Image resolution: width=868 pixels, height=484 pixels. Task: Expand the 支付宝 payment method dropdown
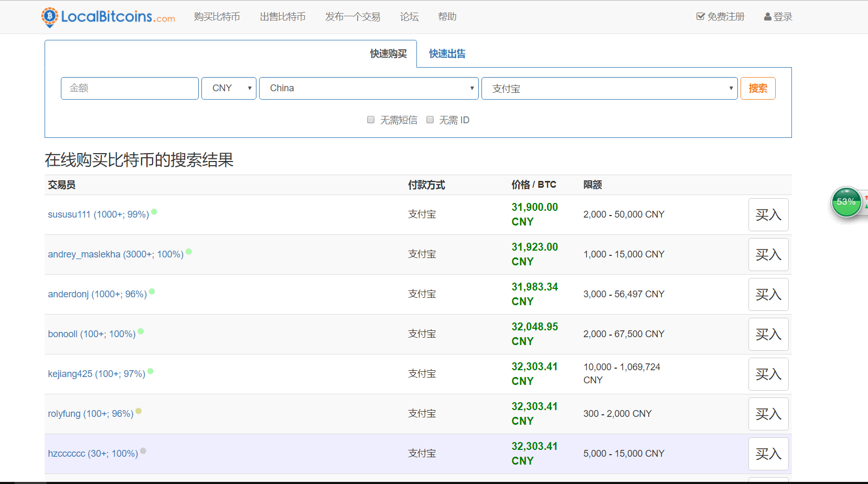point(609,88)
